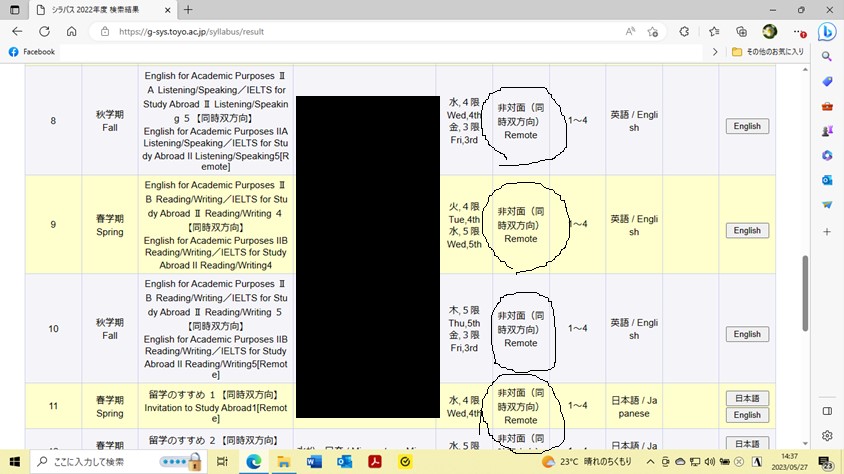
Task: Open the collections icon
Action: [x=741, y=31]
